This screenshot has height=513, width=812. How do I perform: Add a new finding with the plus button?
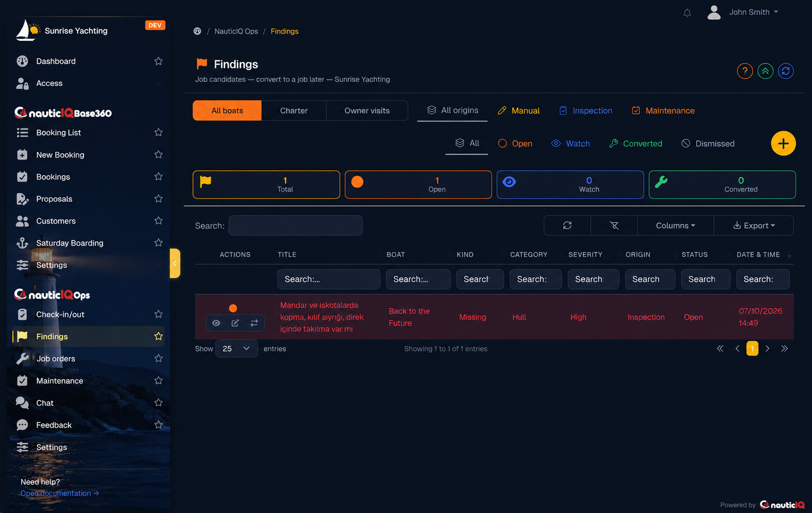(x=783, y=144)
